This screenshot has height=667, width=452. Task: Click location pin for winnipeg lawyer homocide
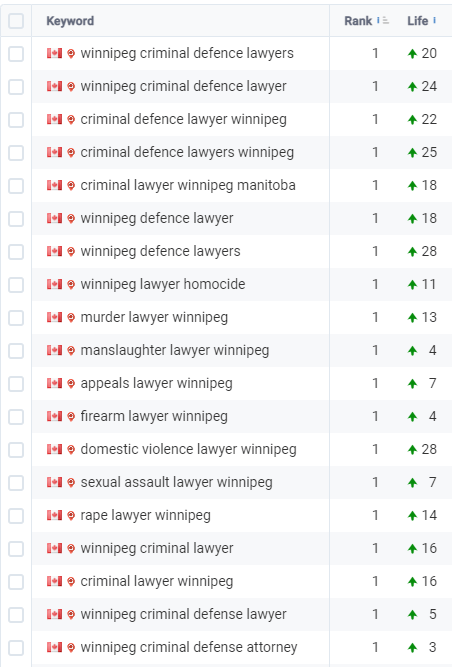coord(71,284)
